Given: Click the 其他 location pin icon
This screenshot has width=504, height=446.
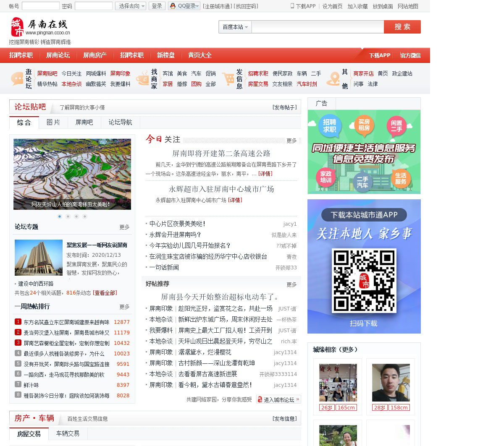Looking at the screenshot, I should coord(333,78).
